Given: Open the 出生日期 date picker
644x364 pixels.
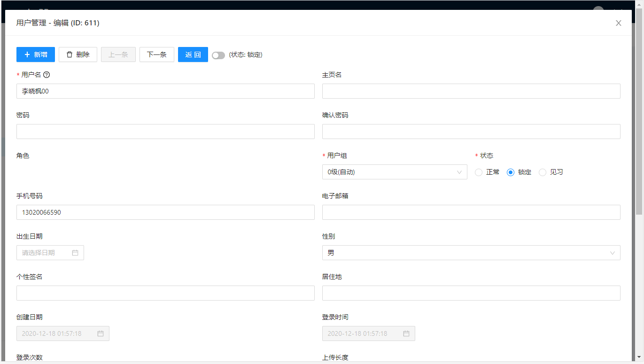Looking at the screenshot, I should (x=50, y=253).
